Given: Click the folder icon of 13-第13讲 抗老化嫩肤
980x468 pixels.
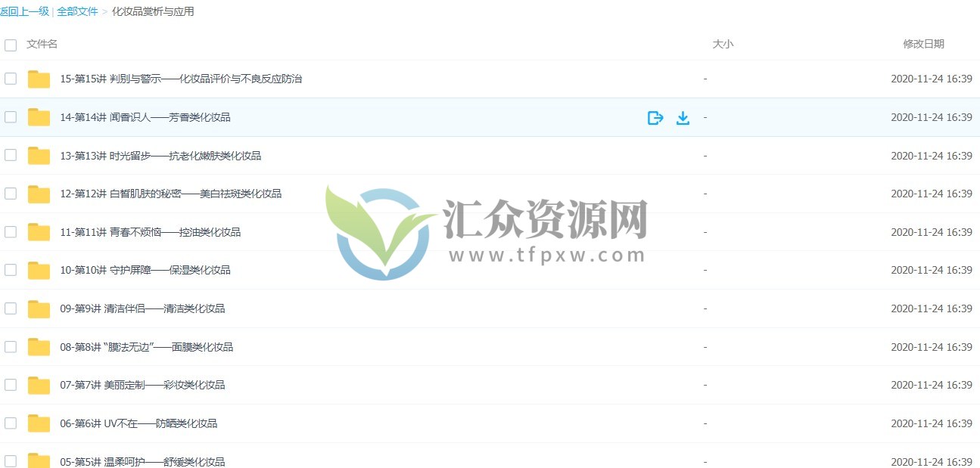Looking at the screenshot, I should pos(39,155).
